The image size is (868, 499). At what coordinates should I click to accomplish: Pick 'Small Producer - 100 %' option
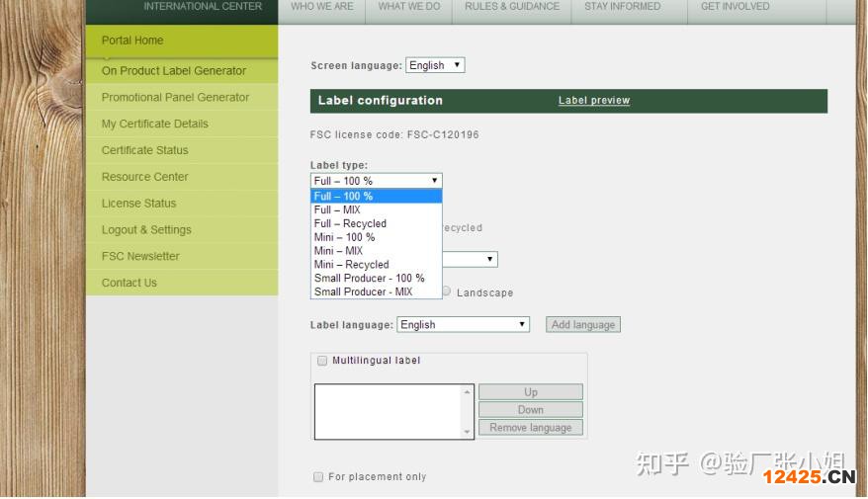point(369,279)
